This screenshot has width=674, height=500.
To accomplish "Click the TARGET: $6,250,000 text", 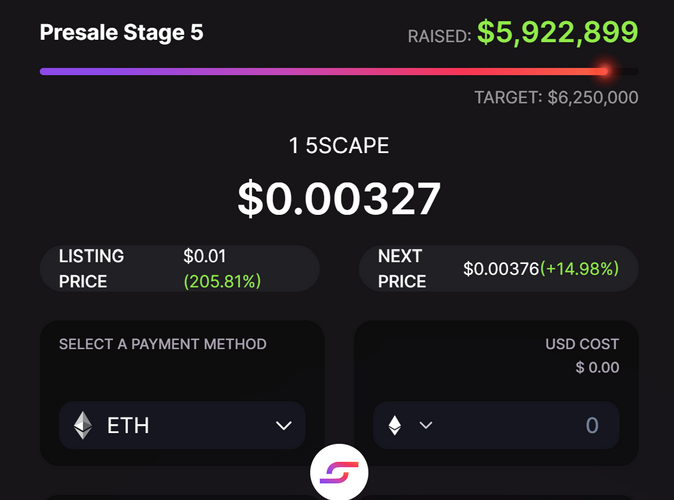I will click(x=556, y=98).
